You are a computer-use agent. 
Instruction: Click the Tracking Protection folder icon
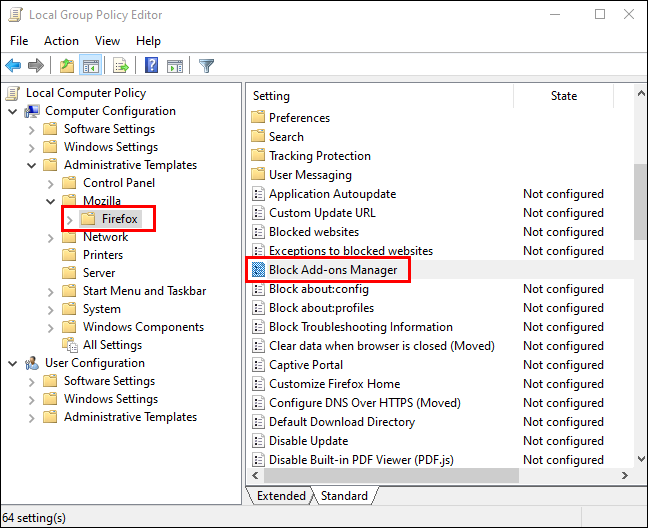tap(258, 155)
